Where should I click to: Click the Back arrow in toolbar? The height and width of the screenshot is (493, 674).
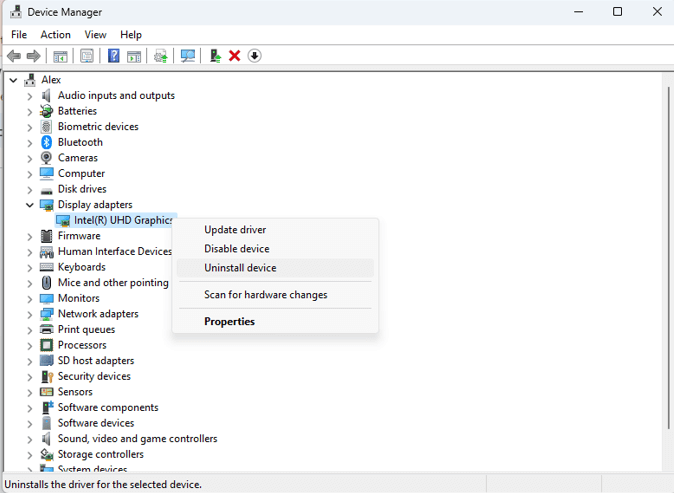pos(14,56)
